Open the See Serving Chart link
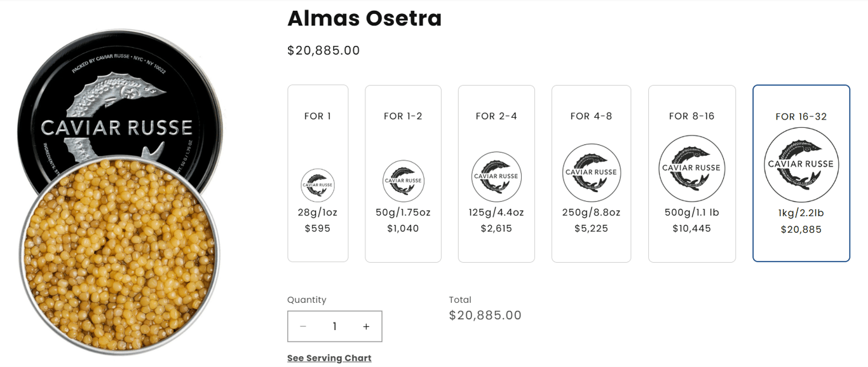 [329, 358]
